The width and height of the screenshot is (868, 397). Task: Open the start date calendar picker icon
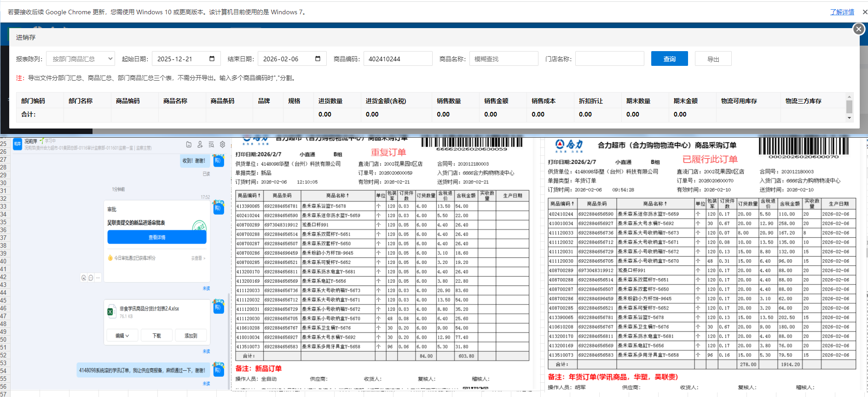coord(212,59)
